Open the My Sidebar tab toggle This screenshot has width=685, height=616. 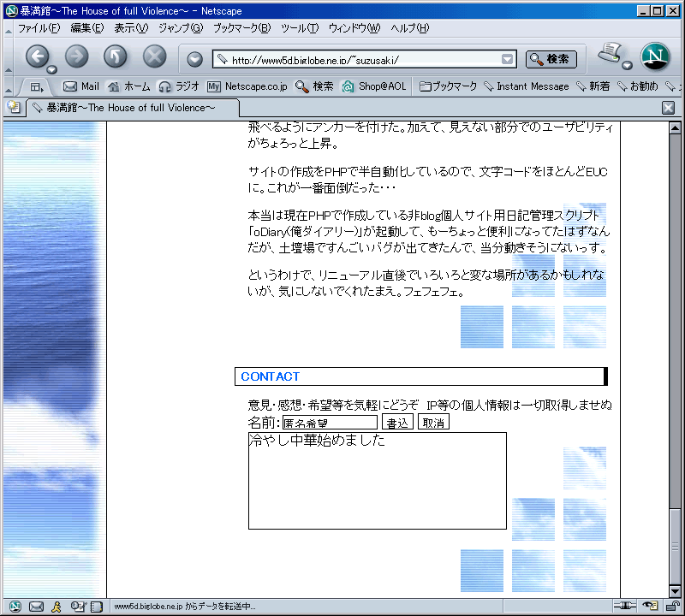(37, 87)
